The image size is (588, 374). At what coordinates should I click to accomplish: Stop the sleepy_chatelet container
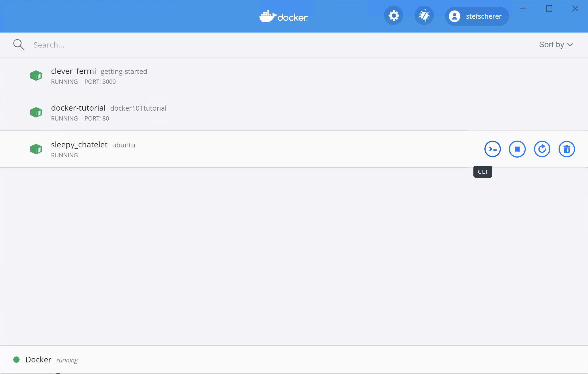coord(517,149)
